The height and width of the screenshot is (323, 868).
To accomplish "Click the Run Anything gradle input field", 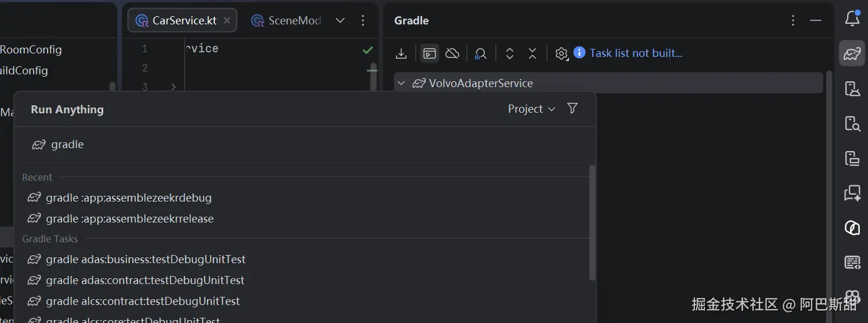I will (305, 145).
